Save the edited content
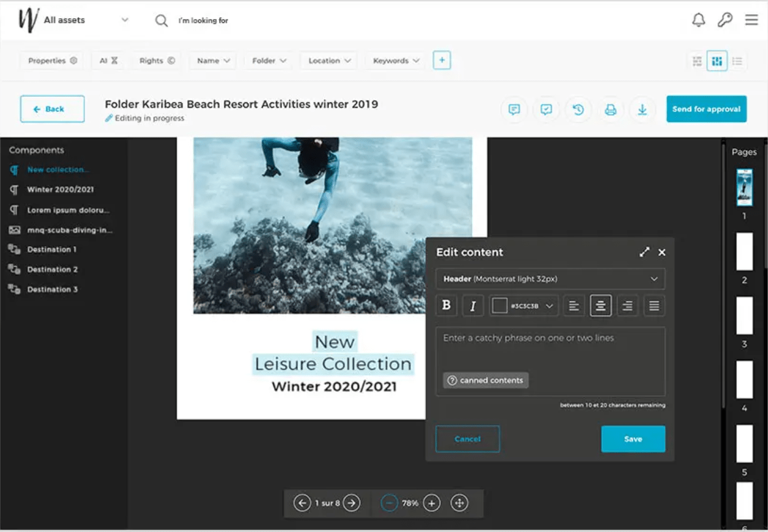768x532 pixels. tap(633, 438)
